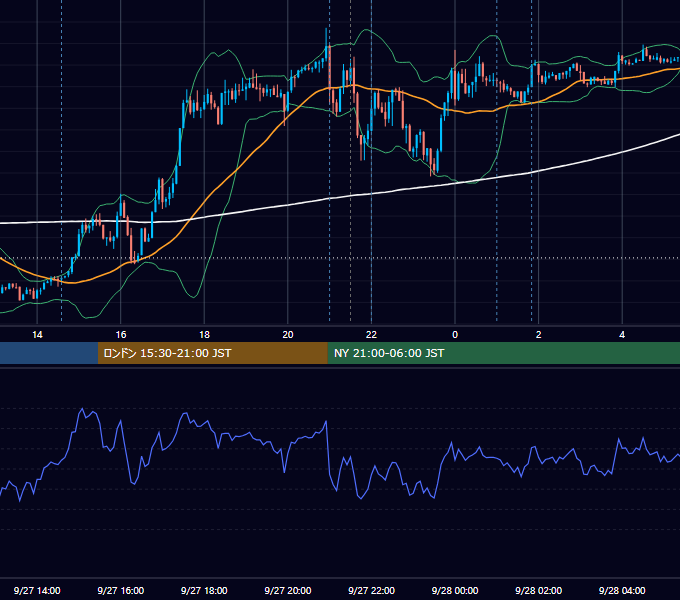Click the '9/27 16:00' date label
Image resolution: width=680 pixels, height=600 pixels.
pos(121,590)
